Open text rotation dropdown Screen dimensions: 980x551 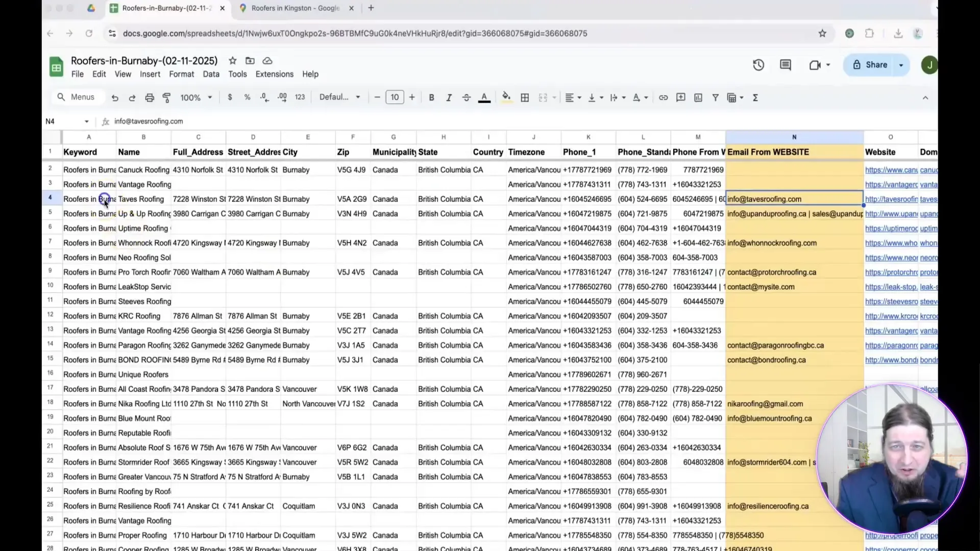click(640, 97)
